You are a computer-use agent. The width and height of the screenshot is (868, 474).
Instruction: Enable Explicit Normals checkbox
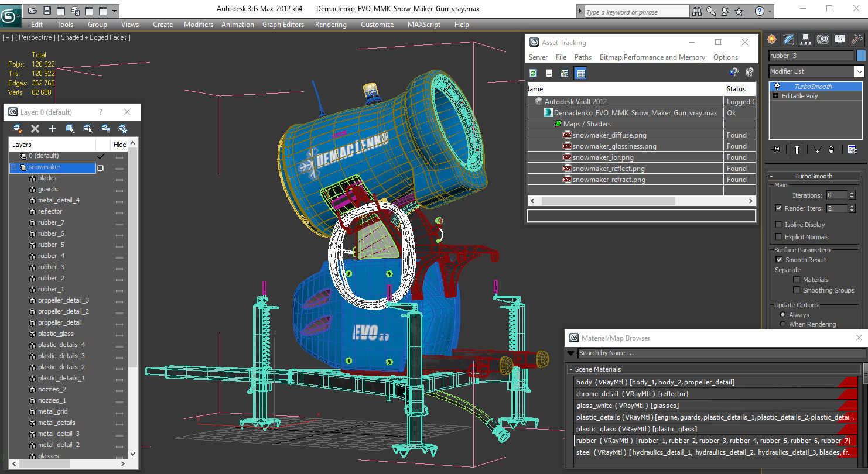[778, 236]
